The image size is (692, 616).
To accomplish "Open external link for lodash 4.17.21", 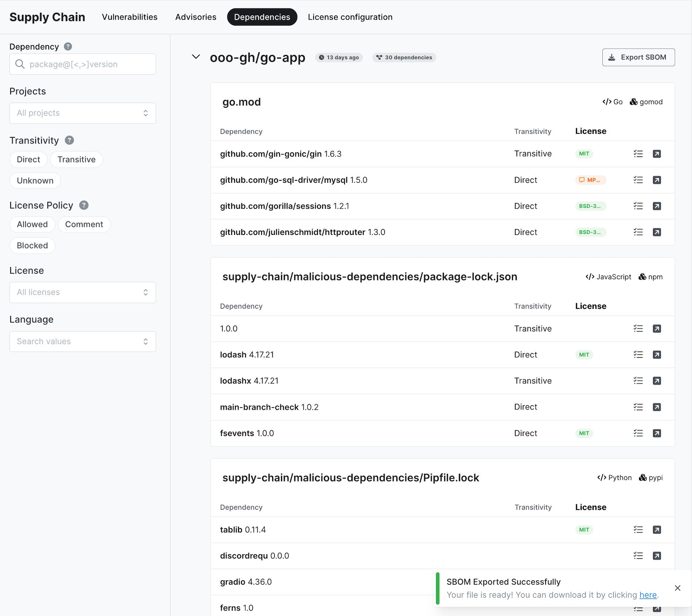I will [657, 355].
